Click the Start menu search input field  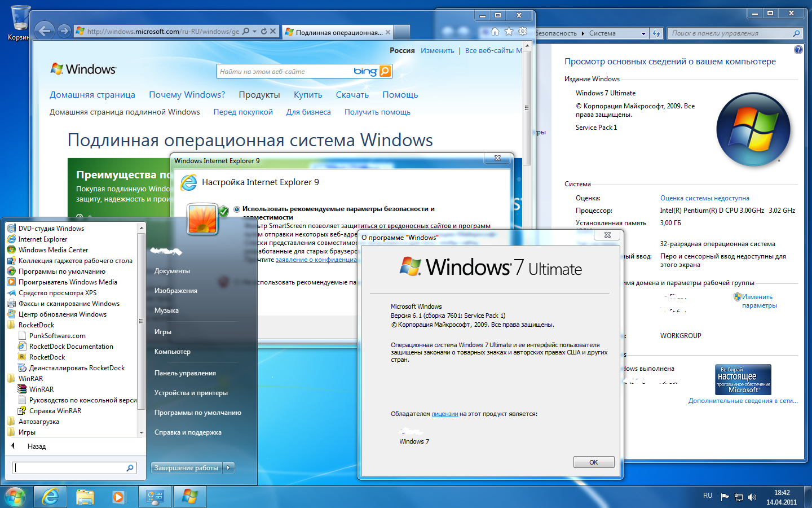(69, 468)
